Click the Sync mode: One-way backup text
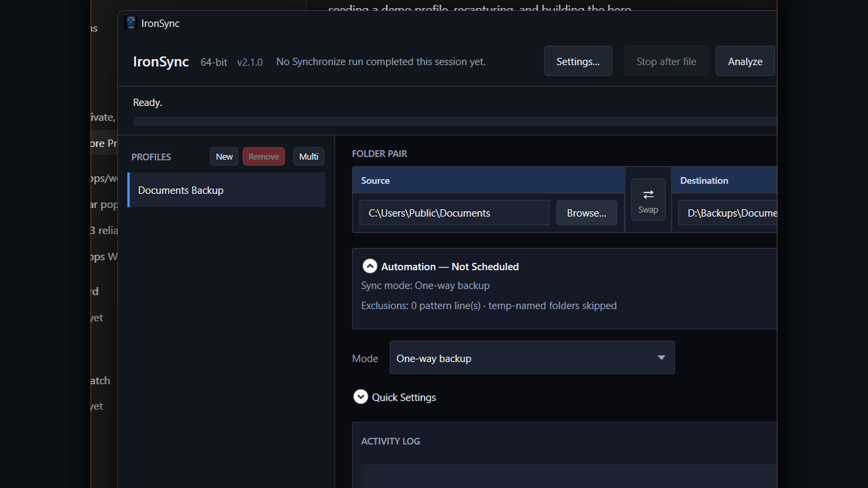 425,286
